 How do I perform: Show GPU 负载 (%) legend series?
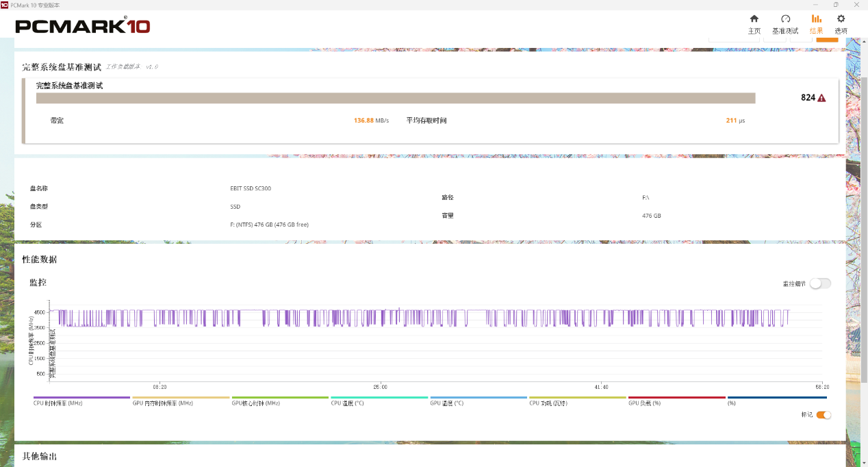(643, 403)
